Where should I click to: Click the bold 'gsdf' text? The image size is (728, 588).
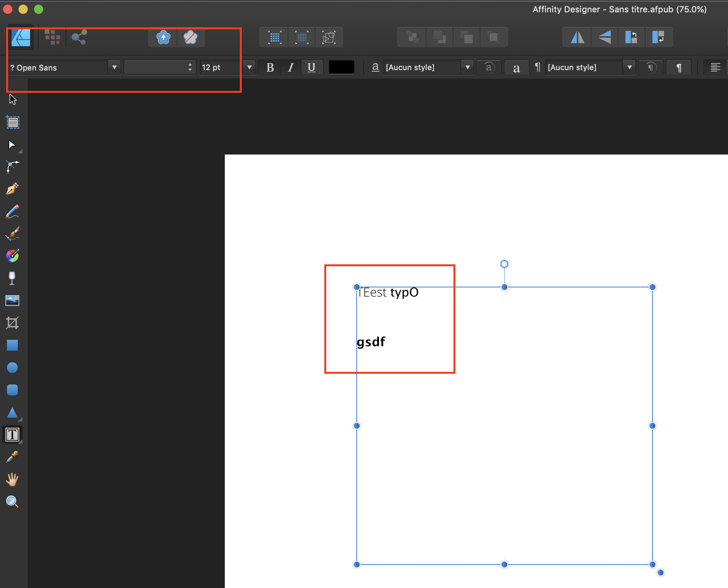coord(371,342)
